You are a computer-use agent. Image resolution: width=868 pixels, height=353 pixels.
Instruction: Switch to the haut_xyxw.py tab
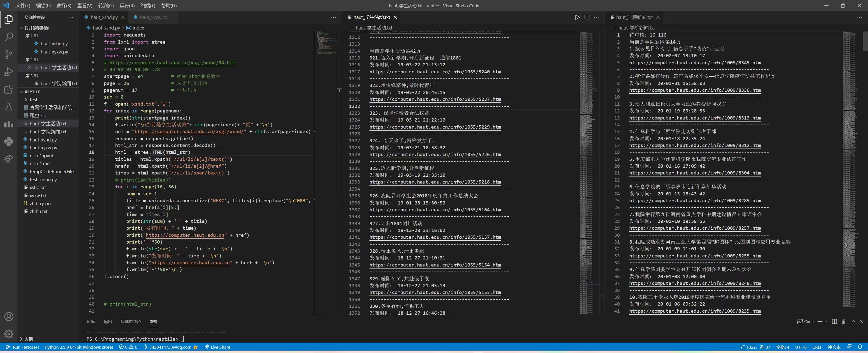(153, 17)
